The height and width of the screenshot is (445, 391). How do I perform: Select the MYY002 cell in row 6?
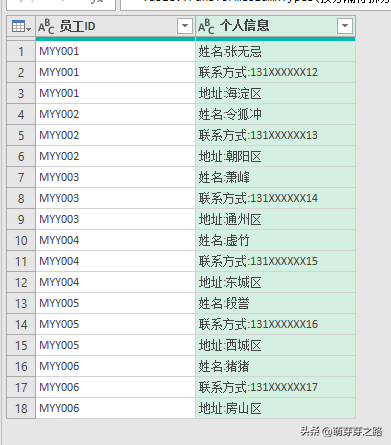115,156
